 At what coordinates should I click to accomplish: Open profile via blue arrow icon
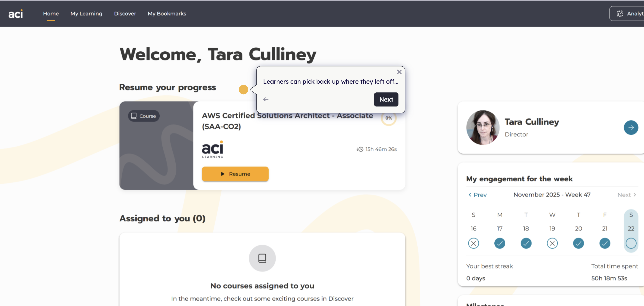[x=631, y=128]
